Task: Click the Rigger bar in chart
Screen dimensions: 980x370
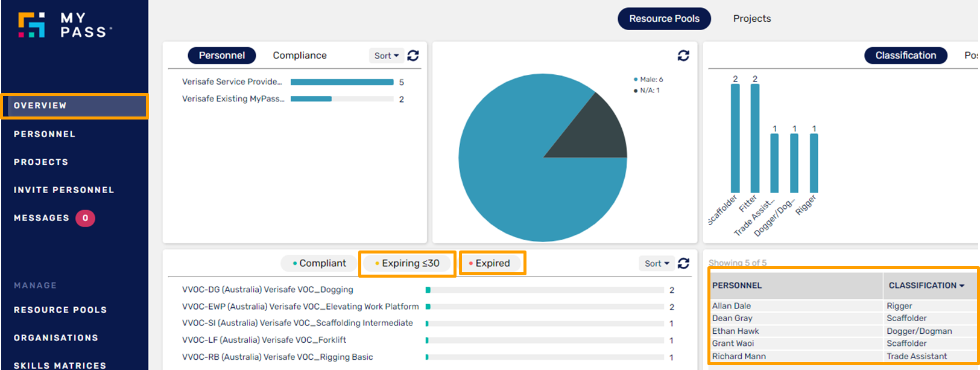Action: coord(814,163)
